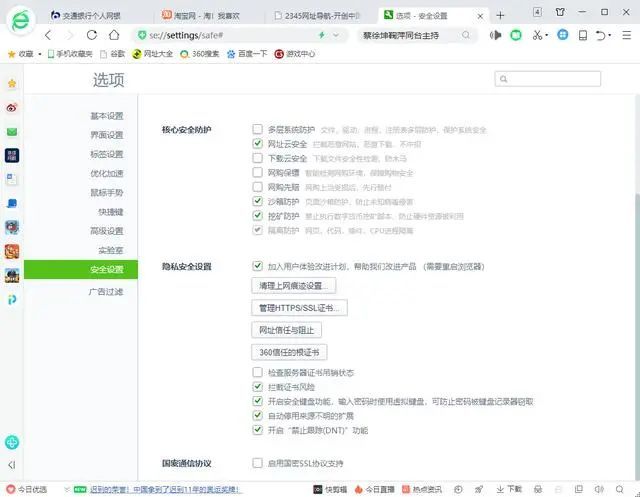Tick the 网购保镖 checkbox
Image resolution: width=640 pixels, height=497 pixels.
pyautogui.click(x=257, y=172)
